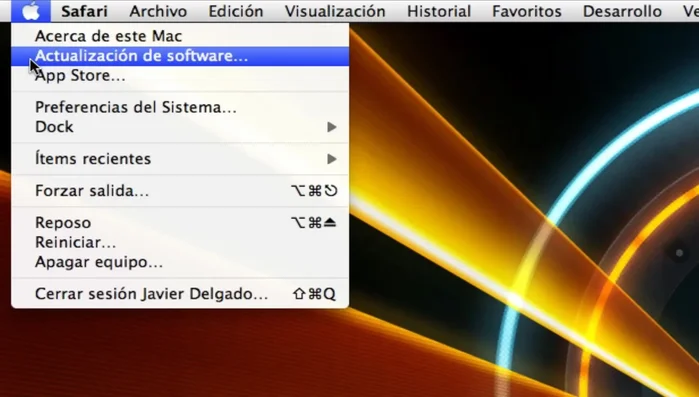The image size is (699, 397).
Task: Open App Store… from Apple menu
Action: 180,76
